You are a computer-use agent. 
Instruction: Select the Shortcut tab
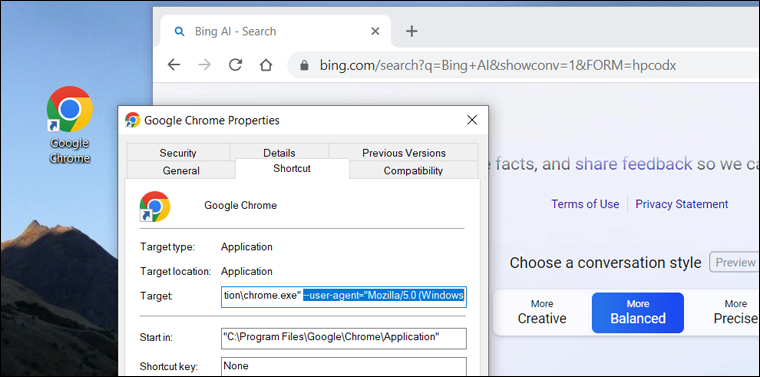(292, 169)
